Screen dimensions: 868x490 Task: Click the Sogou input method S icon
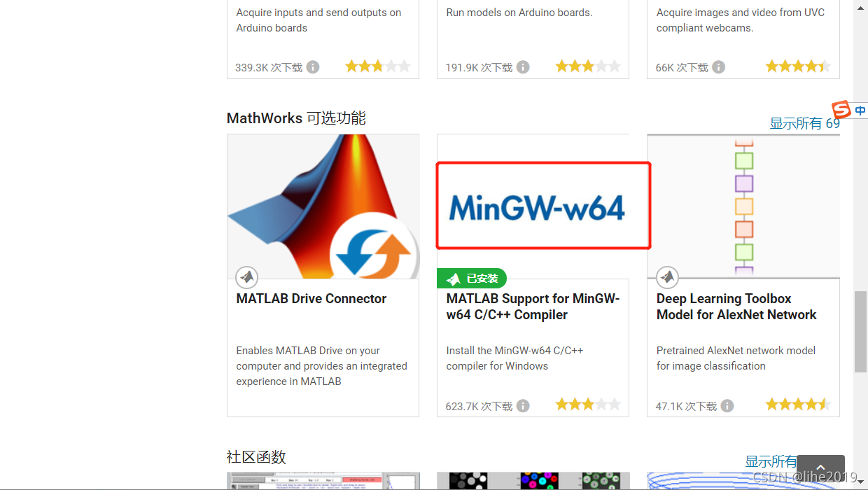click(841, 110)
